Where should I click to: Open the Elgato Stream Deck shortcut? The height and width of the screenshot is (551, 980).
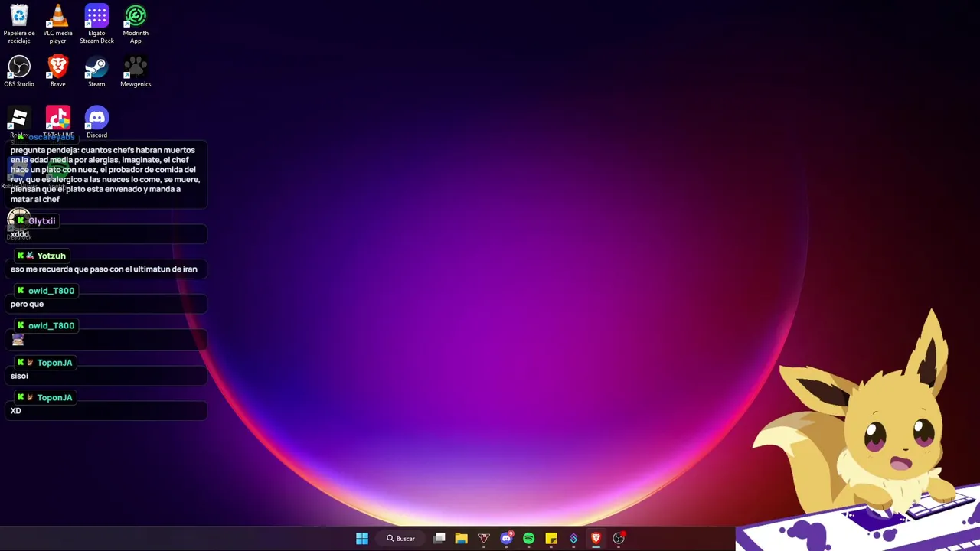(x=96, y=24)
